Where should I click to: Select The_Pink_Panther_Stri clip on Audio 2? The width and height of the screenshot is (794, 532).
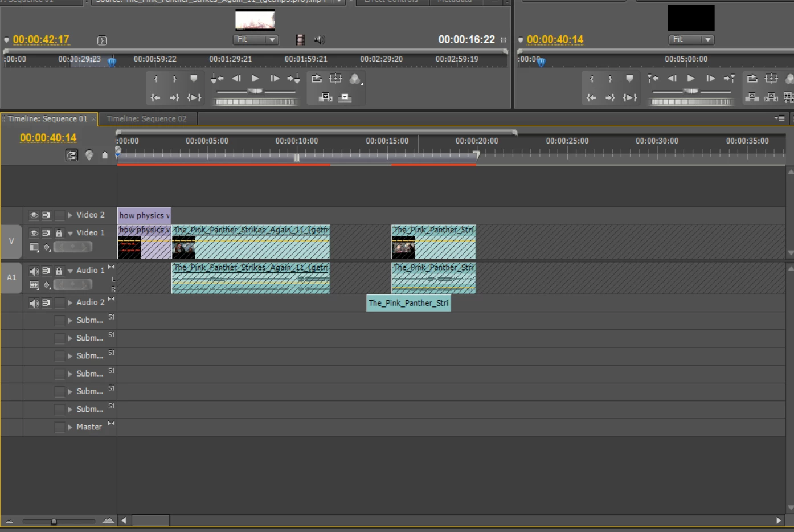click(x=408, y=303)
